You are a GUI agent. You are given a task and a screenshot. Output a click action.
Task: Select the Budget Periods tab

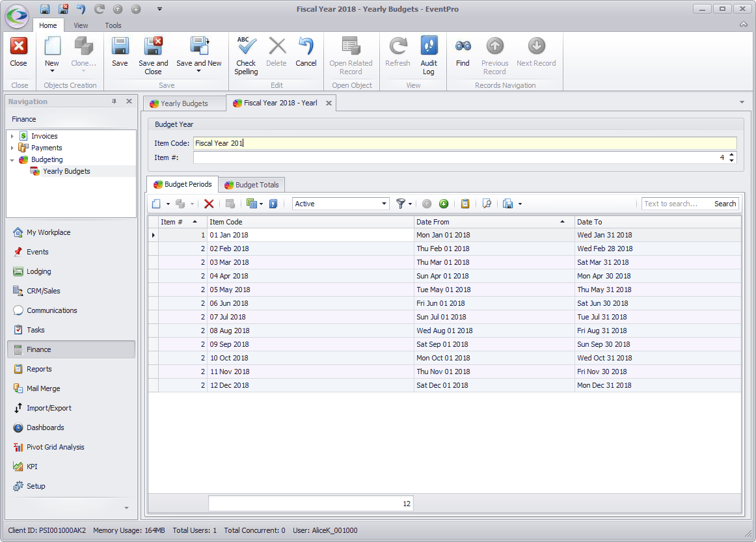click(183, 184)
